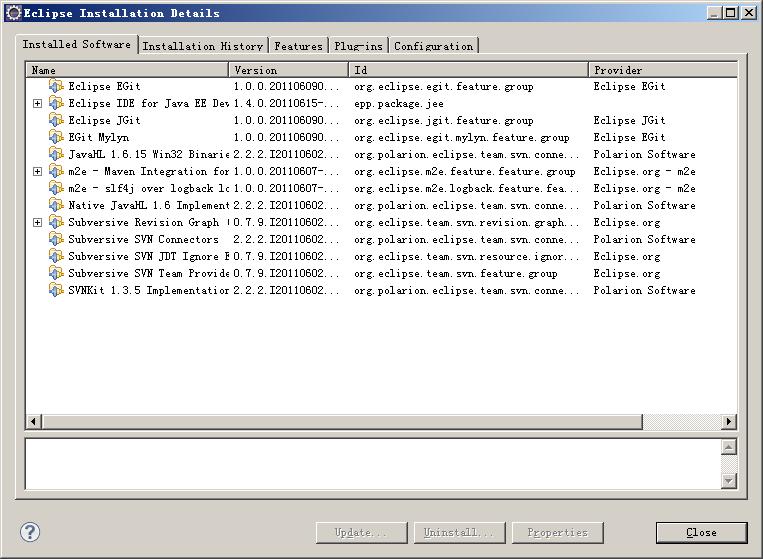The image size is (763, 559).
Task: Click the org.eclipse.team.svn.resource.ignor Id cell
Action: [467, 257]
